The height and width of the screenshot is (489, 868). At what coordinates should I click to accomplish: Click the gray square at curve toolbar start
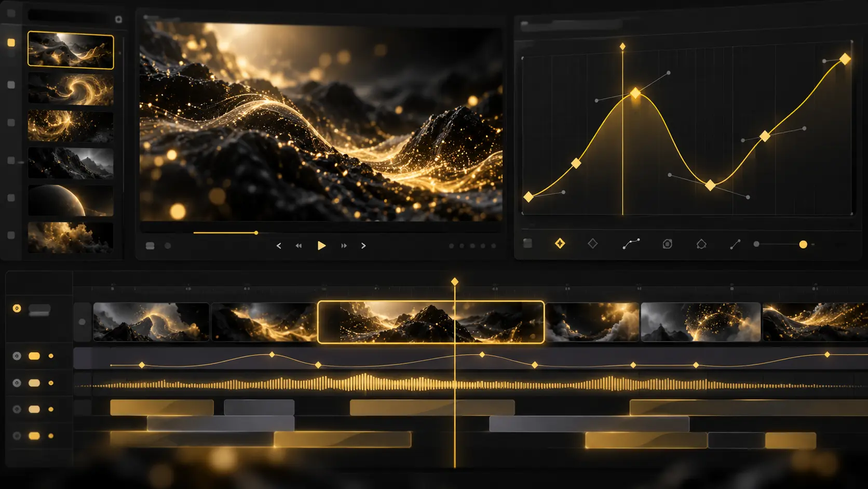(527, 243)
